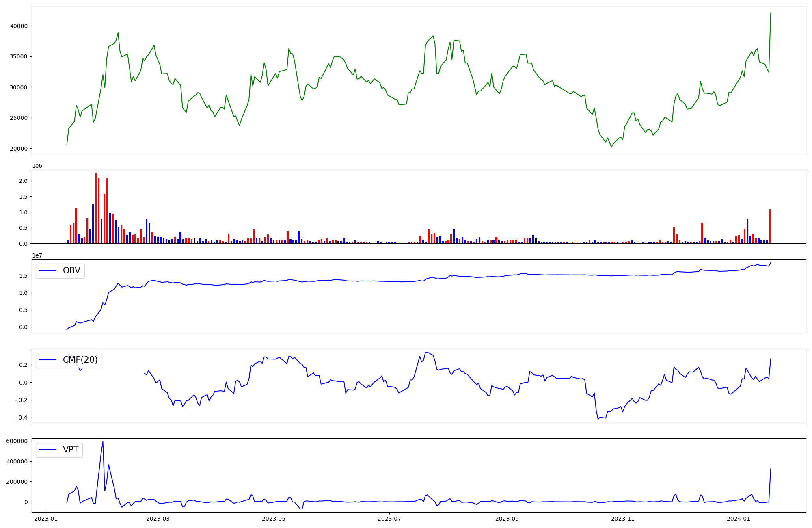This screenshot has width=812, height=528.
Task: Click the 2023-07 x-axis tick label
Action: [x=389, y=519]
